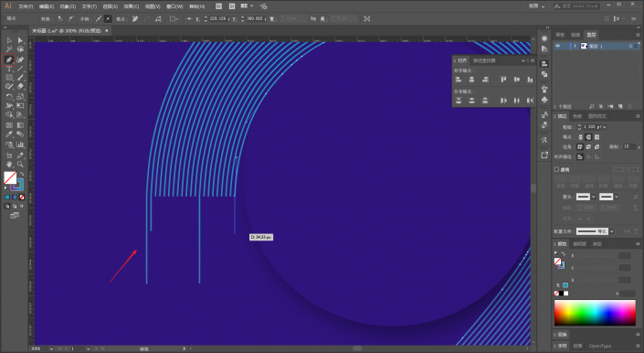
Task: Select the Type tool
Action: (9, 69)
